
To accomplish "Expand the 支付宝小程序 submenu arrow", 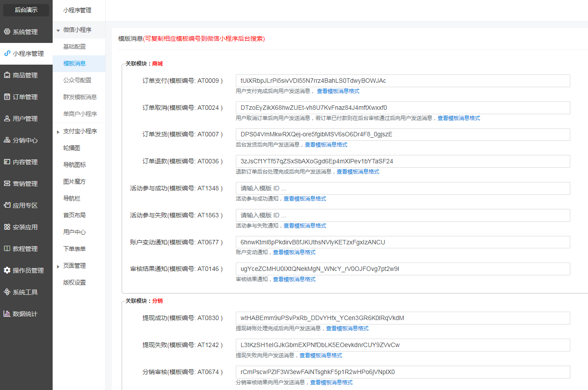I will tap(58, 131).
